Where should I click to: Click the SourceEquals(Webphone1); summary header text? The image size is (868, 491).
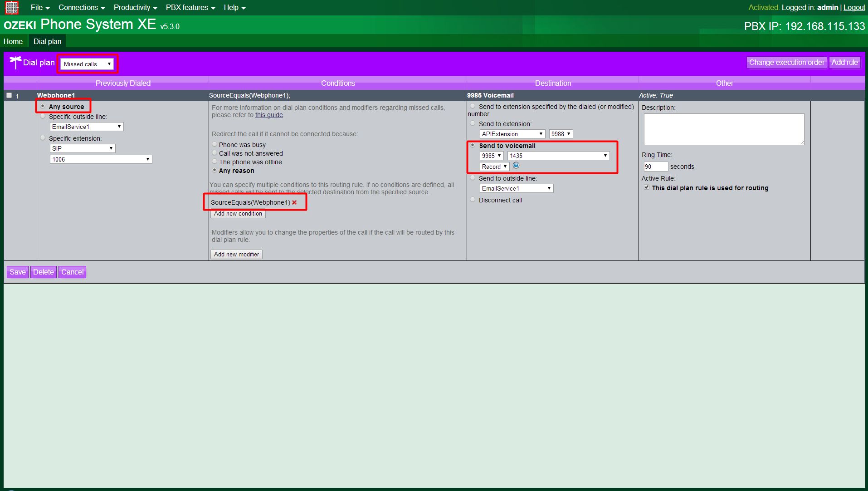(x=249, y=95)
